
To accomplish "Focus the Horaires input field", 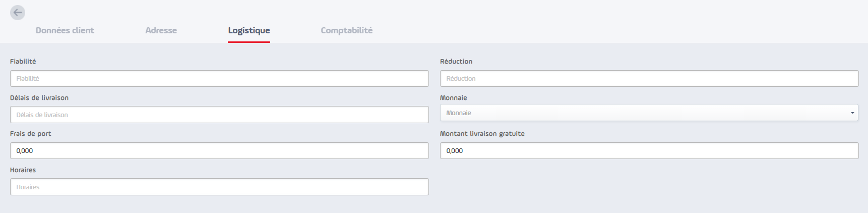I will 219,187.
